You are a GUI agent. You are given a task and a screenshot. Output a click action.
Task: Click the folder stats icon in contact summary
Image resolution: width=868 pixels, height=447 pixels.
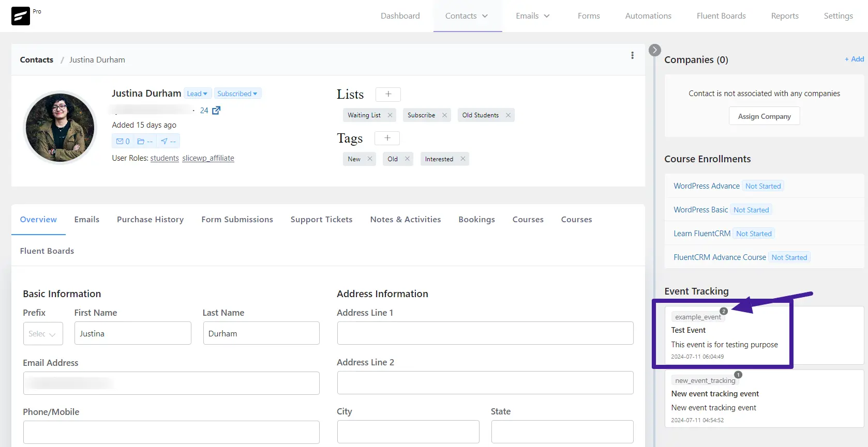(x=145, y=141)
